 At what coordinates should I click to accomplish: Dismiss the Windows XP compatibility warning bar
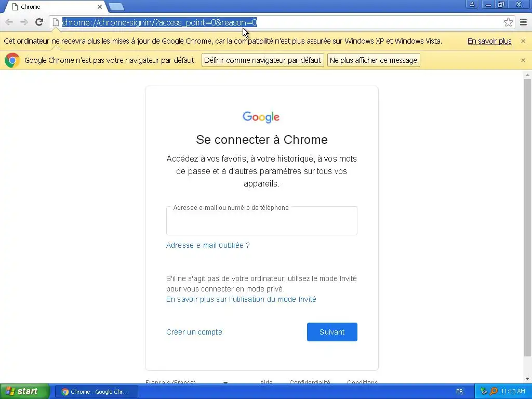(523, 41)
